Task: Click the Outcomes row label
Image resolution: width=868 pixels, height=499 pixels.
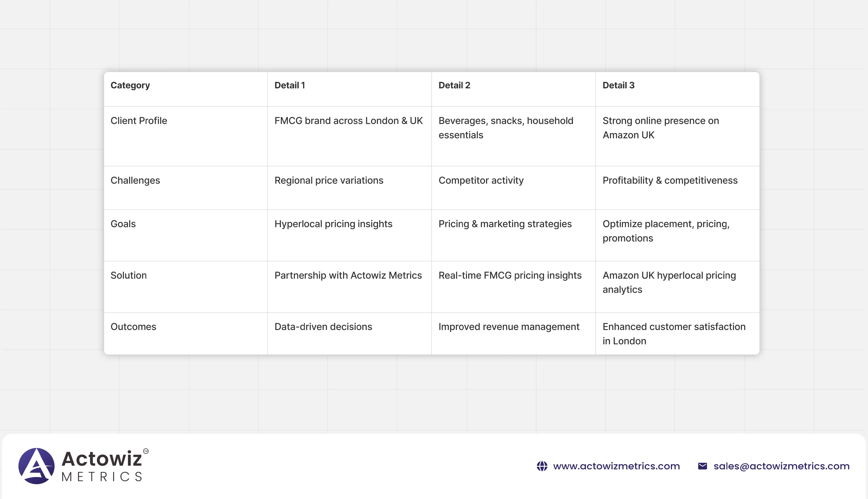Action: (x=133, y=327)
